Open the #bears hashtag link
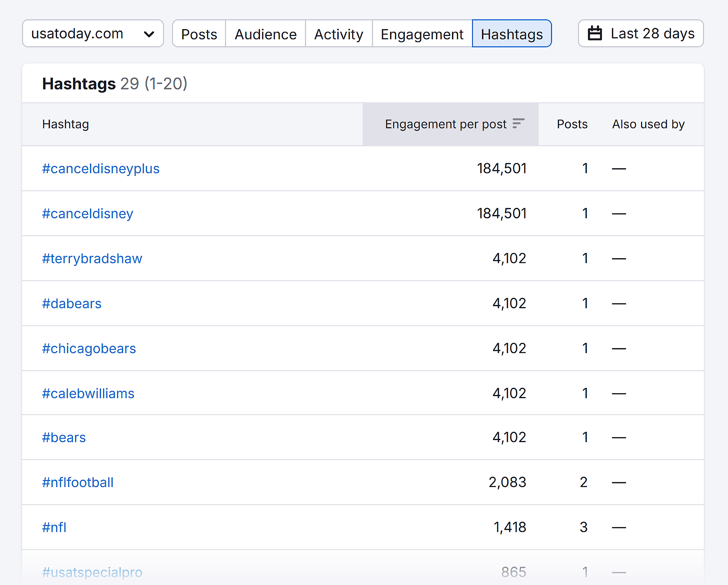Viewport: 728px width, 585px height. [x=64, y=437]
